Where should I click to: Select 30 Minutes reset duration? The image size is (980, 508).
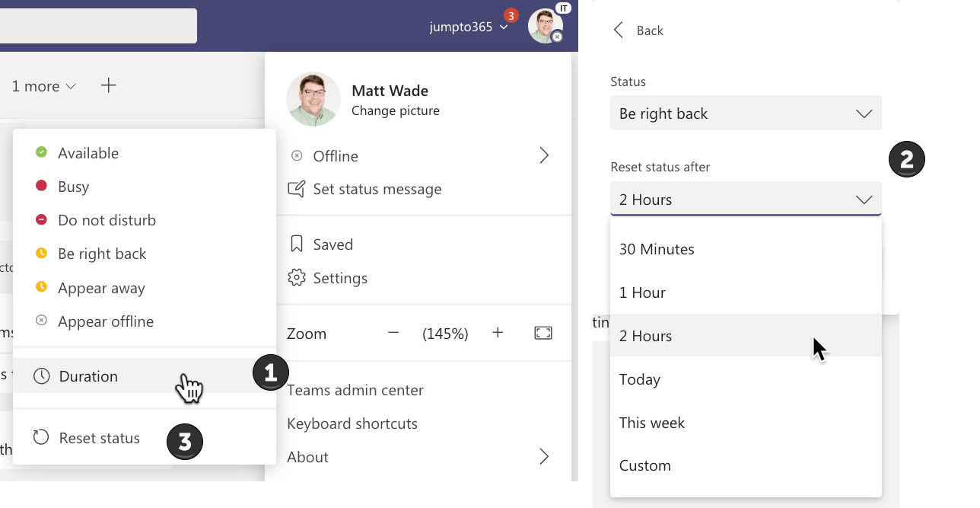746,249
